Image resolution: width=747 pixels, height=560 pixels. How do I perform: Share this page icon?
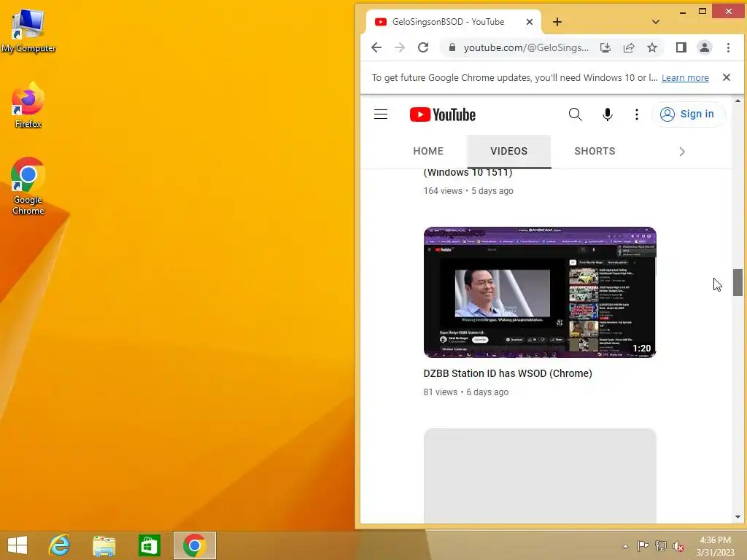(x=629, y=47)
